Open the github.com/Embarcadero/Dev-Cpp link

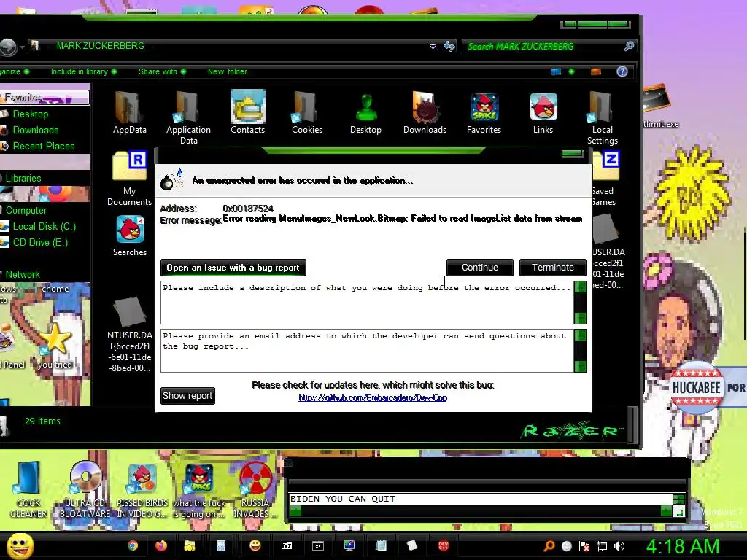(x=373, y=398)
